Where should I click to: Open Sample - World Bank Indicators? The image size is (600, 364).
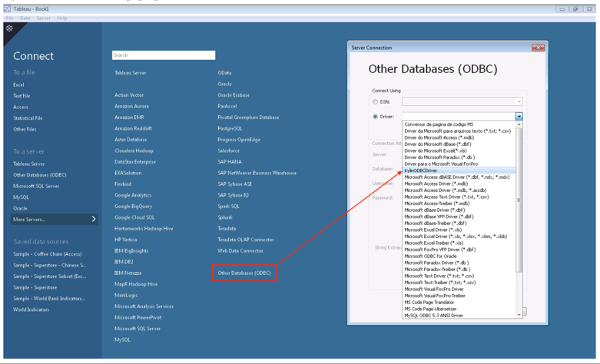(x=49, y=298)
